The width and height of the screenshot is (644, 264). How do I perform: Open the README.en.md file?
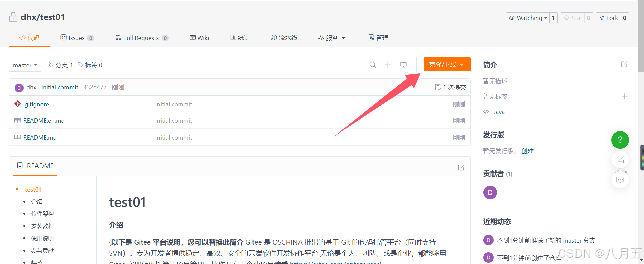pos(44,121)
